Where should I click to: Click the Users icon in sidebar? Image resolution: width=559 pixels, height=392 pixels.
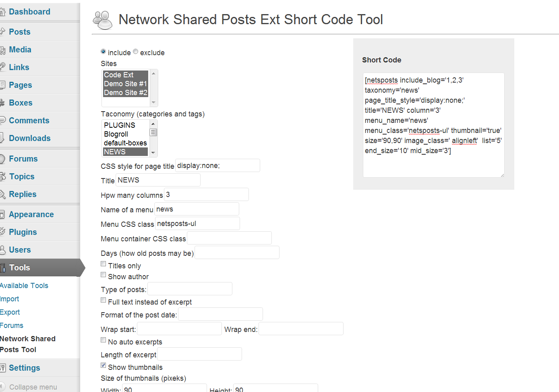pos(2,250)
